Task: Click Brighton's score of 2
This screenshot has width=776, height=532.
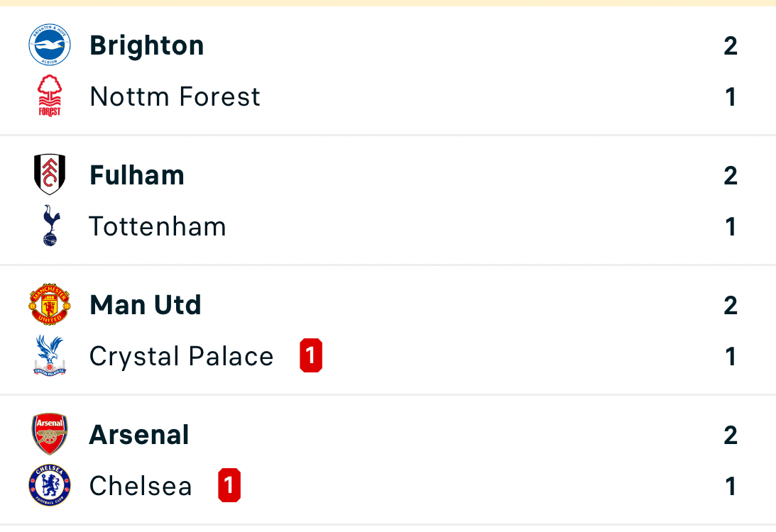Action: click(731, 46)
